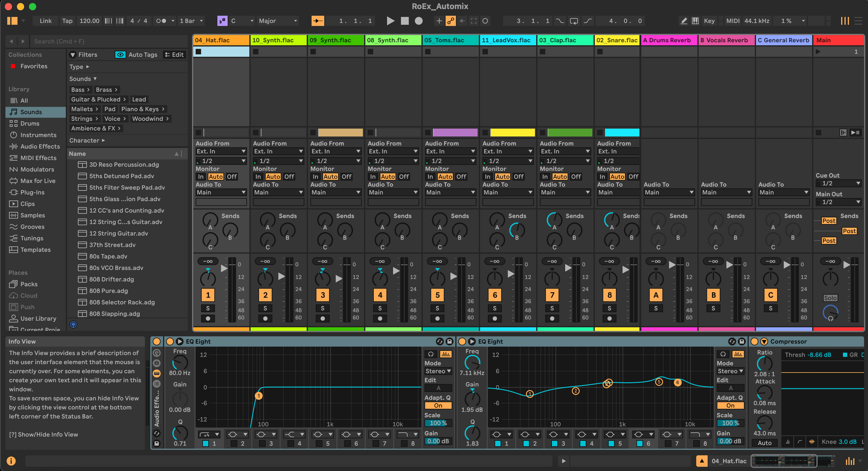The height and width of the screenshot is (471, 868).
Task: Open Audio Effects in the Library
Action: tap(40, 146)
